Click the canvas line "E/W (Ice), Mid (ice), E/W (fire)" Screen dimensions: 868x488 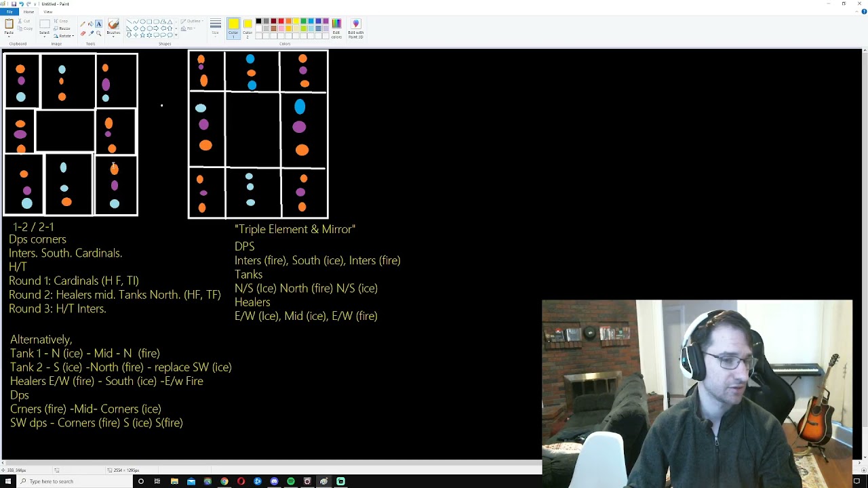point(306,316)
